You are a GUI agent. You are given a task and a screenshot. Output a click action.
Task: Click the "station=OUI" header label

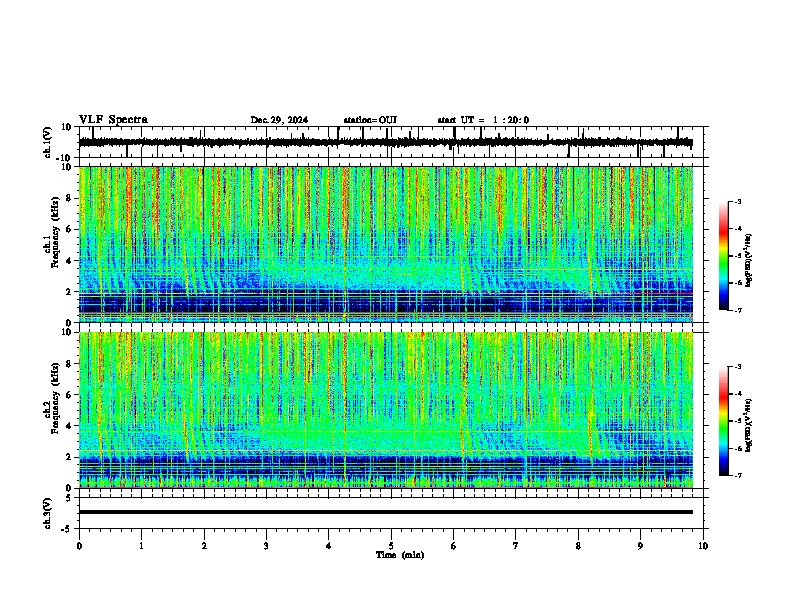tap(370, 120)
